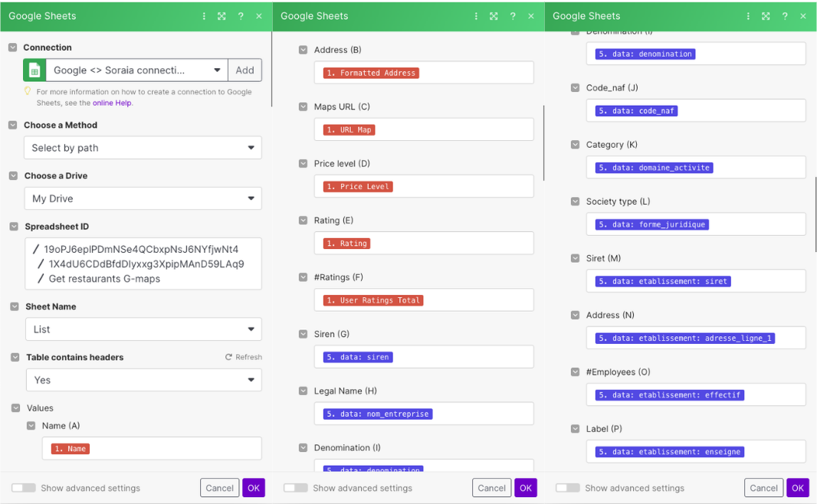817x504 pixels.
Task: Expand the middle Google Sheets panel to fullscreen
Action: tap(494, 16)
